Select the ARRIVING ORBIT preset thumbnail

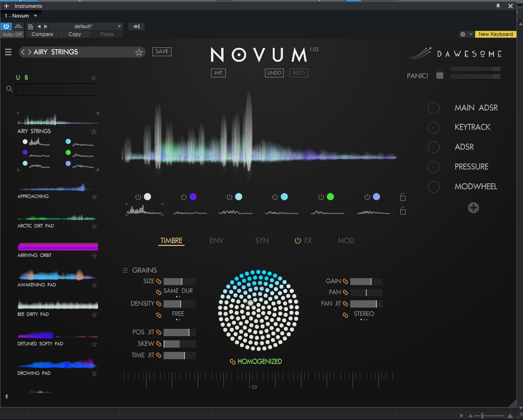58,247
